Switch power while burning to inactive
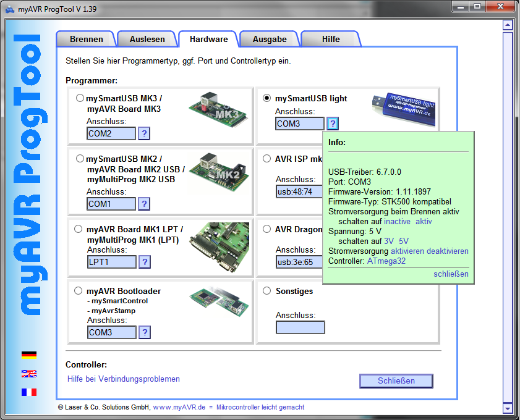520x420 pixels. click(x=397, y=221)
